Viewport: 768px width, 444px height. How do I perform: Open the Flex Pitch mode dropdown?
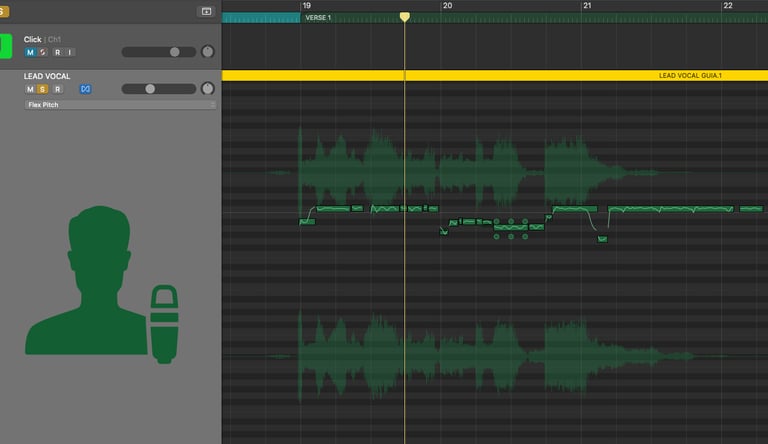pyautogui.click(x=120, y=105)
